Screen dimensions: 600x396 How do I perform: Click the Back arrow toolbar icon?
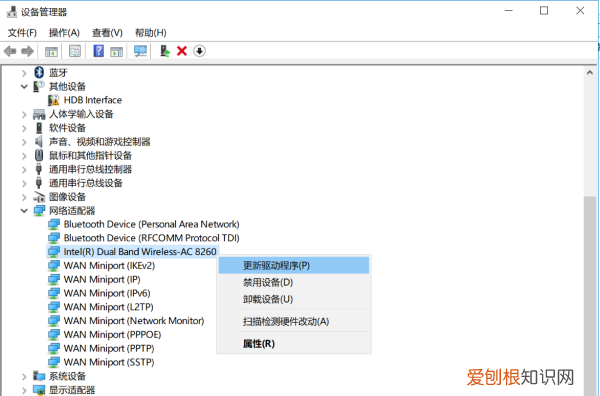point(10,51)
